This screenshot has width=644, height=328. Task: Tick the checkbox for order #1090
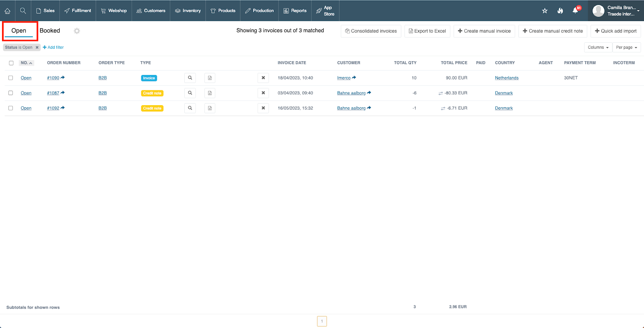(11, 78)
